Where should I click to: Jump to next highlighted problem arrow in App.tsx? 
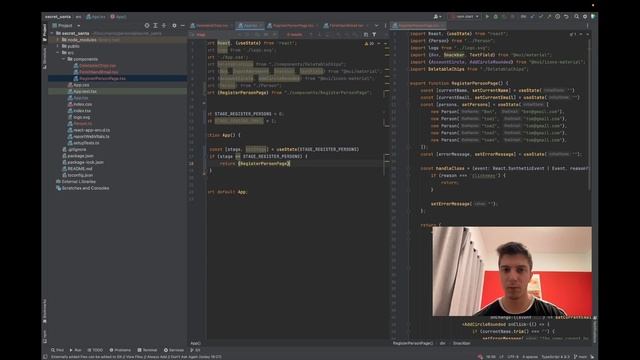[x=385, y=43]
